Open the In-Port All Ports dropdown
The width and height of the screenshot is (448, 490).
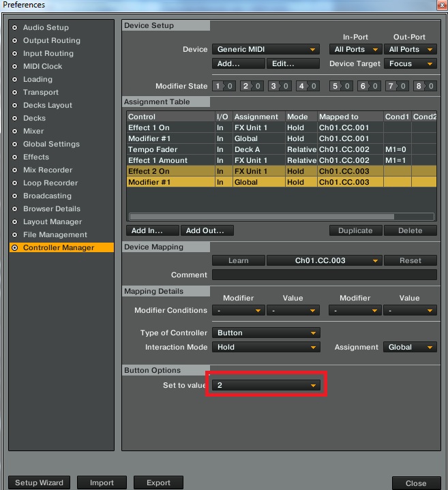click(x=355, y=49)
